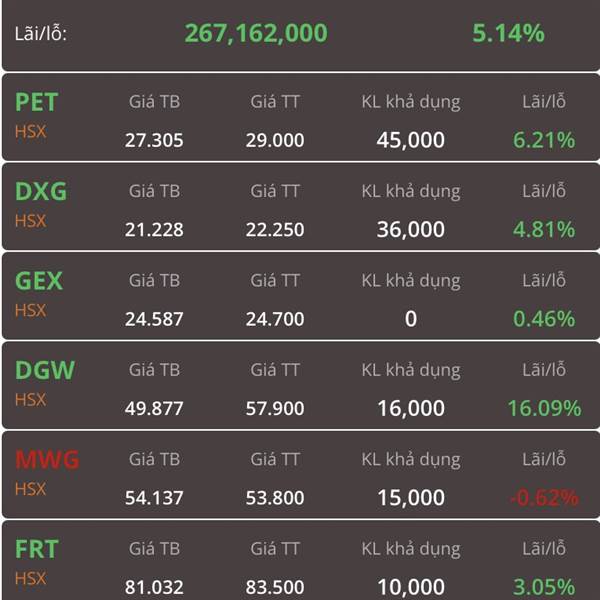Image resolution: width=600 pixels, height=600 pixels.
Task: Open the PET stock ticker
Action: (x=36, y=102)
